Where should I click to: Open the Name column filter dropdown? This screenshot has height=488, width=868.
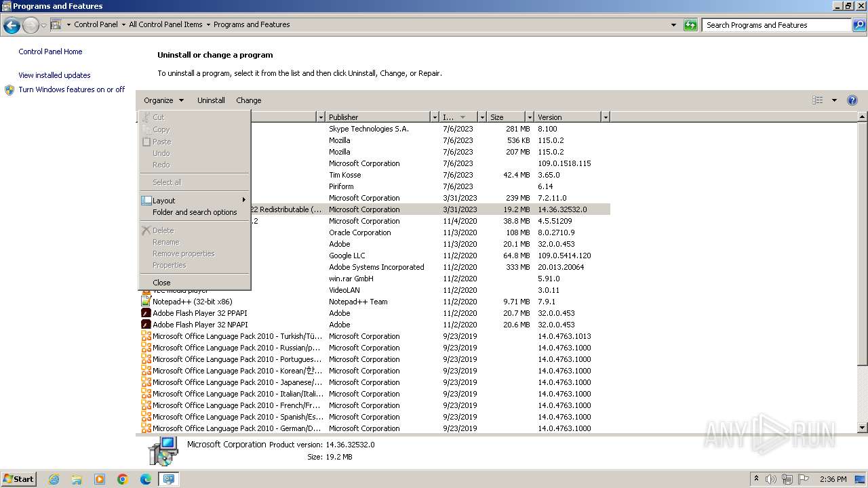click(x=321, y=117)
